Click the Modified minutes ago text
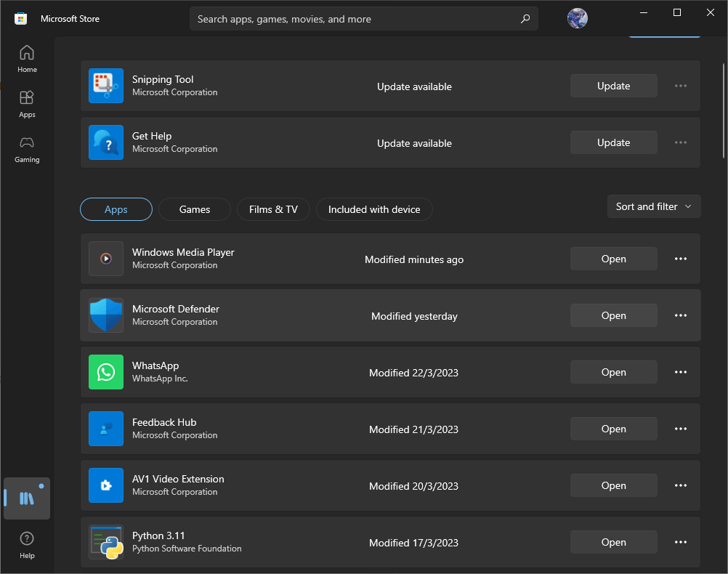 tap(414, 259)
